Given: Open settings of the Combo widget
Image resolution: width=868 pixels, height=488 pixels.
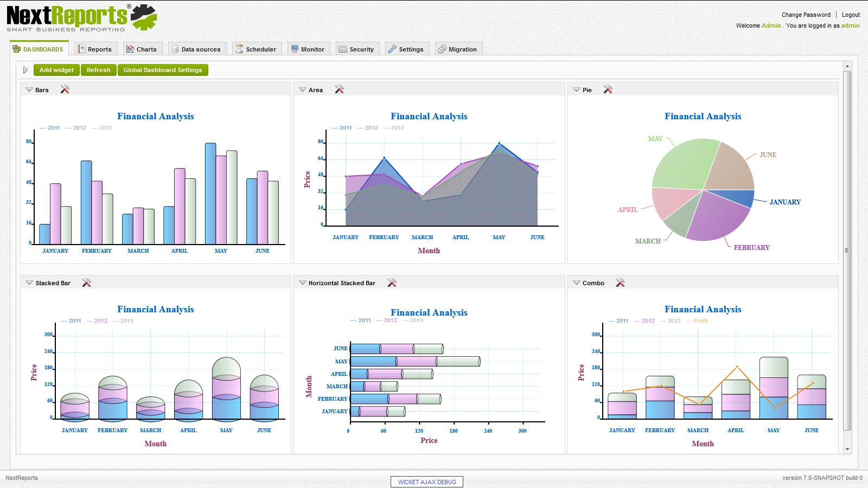Looking at the screenshot, I should 621,282.
